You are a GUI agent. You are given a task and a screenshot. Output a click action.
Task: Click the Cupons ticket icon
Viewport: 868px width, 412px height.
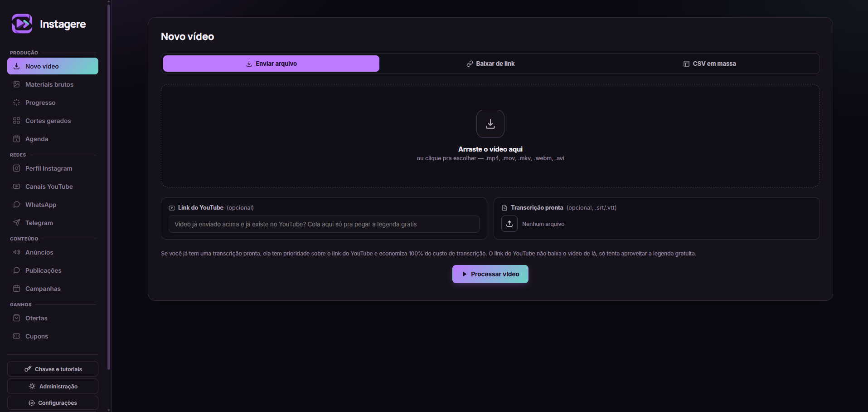coord(17,336)
